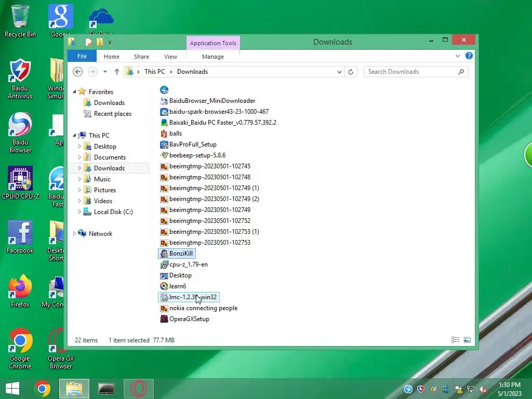Select Videos in the navigation pane

[98, 201]
